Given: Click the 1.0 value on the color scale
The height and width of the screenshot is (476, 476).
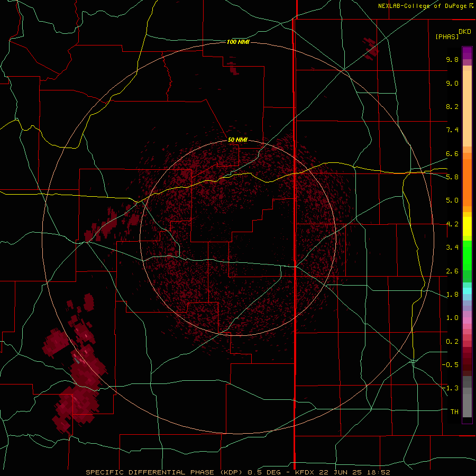Looking at the screenshot, I should tap(452, 318).
